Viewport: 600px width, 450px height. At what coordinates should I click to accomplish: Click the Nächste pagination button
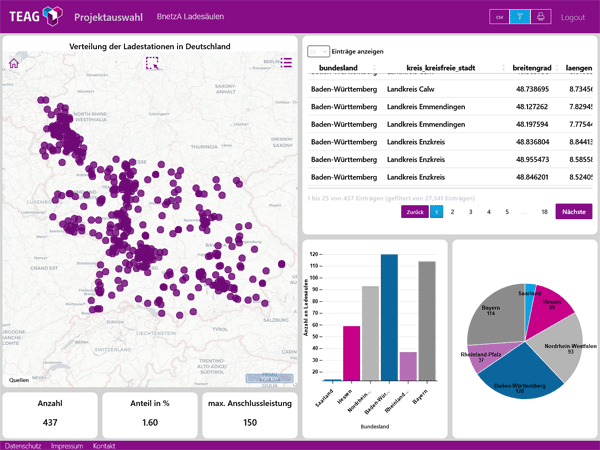tap(574, 212)
